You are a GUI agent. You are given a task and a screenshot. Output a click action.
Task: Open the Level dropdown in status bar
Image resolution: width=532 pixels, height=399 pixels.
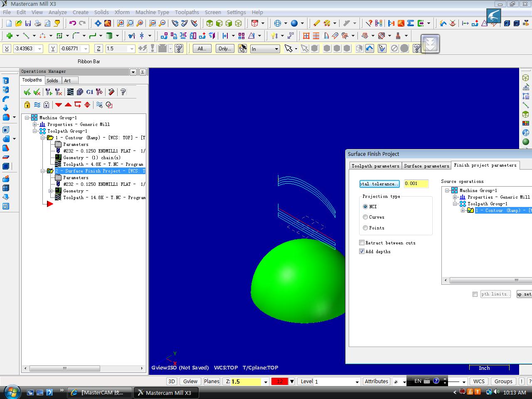click(x=357, y=382)
